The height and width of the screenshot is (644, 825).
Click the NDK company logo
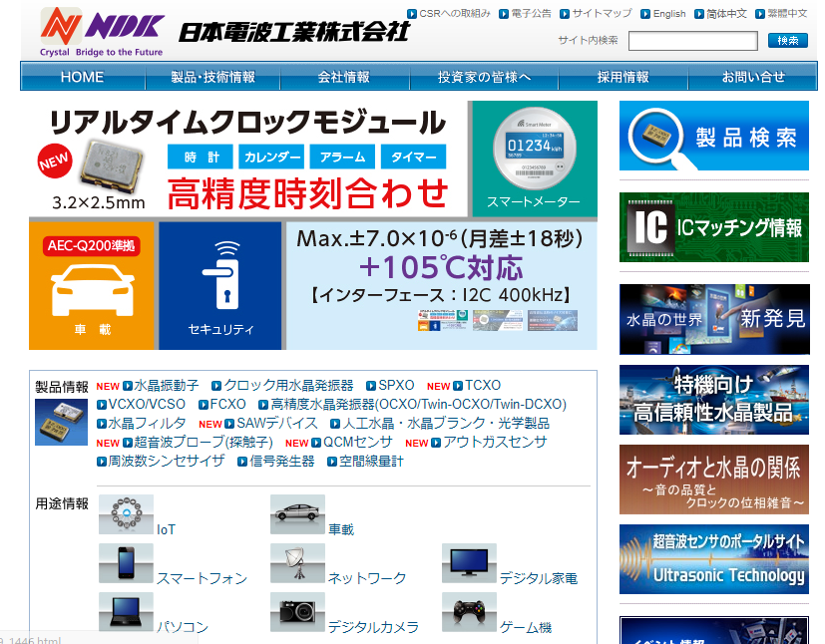[x=102, y=32]
